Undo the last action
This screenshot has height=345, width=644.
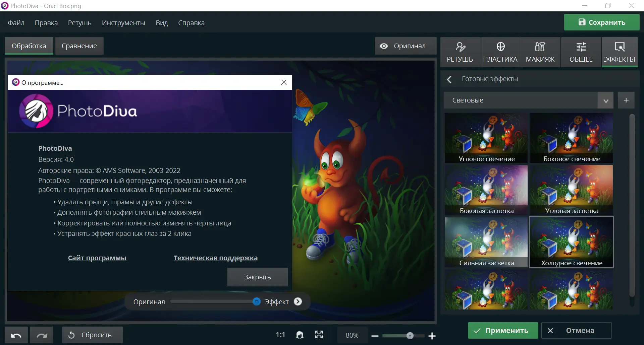[16, 335]
